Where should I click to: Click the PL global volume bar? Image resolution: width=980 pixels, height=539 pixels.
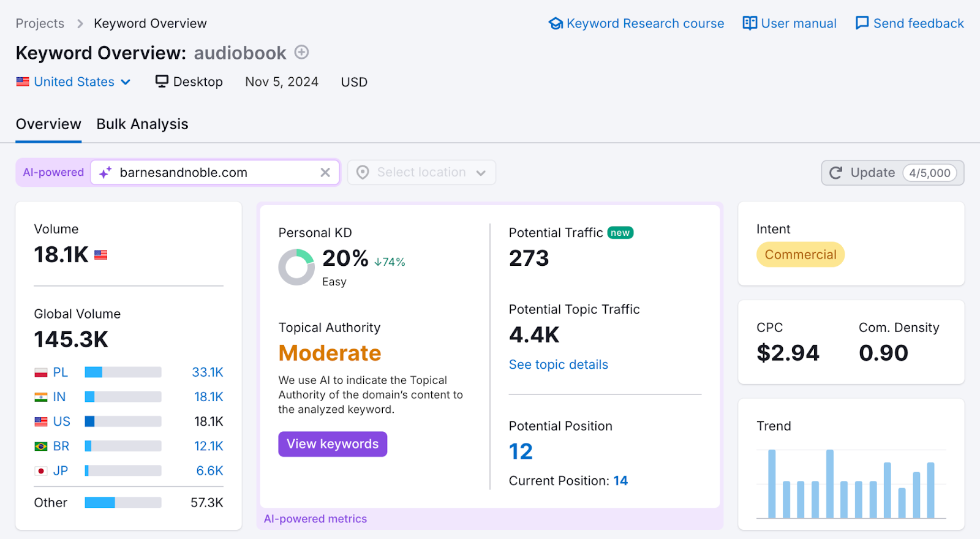point(123,372)
